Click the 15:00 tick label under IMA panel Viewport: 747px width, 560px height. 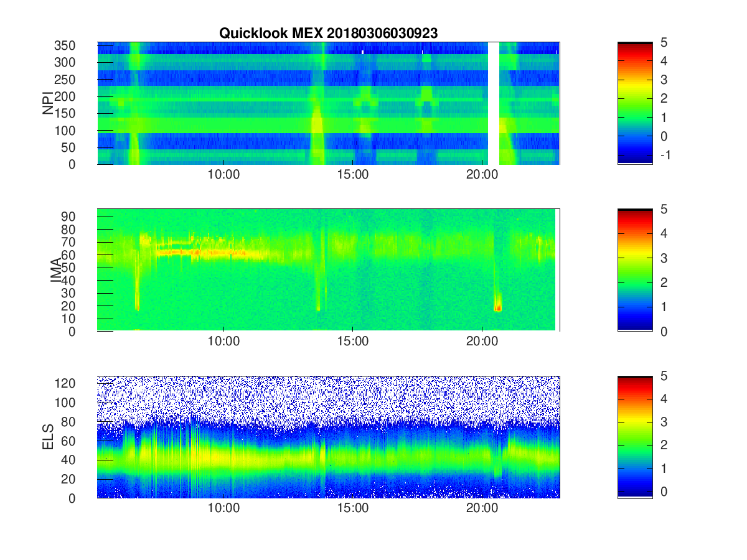pos(353,342)
